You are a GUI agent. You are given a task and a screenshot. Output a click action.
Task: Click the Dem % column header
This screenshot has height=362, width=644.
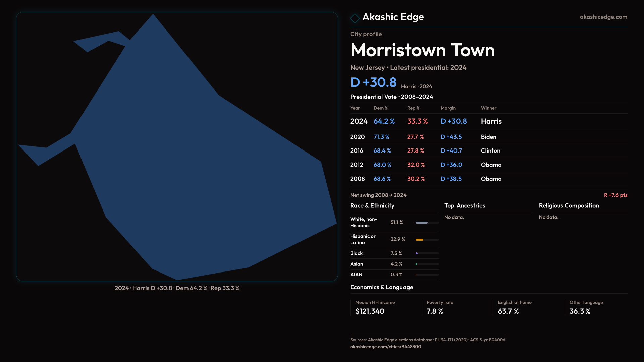click(x=380, y=108)
